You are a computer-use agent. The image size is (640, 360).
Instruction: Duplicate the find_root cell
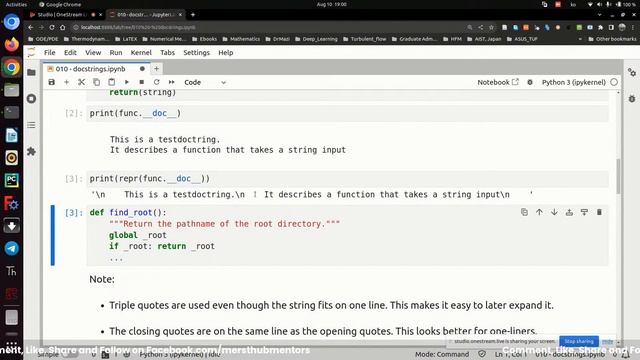[x=524, y=212]
